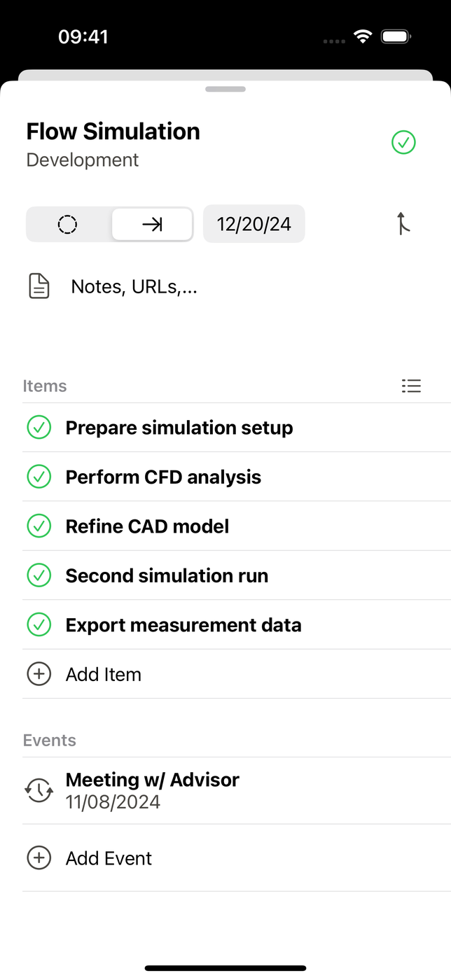
Task: Select the dashed circle start-date segment
Action: (x=68, y=224)
